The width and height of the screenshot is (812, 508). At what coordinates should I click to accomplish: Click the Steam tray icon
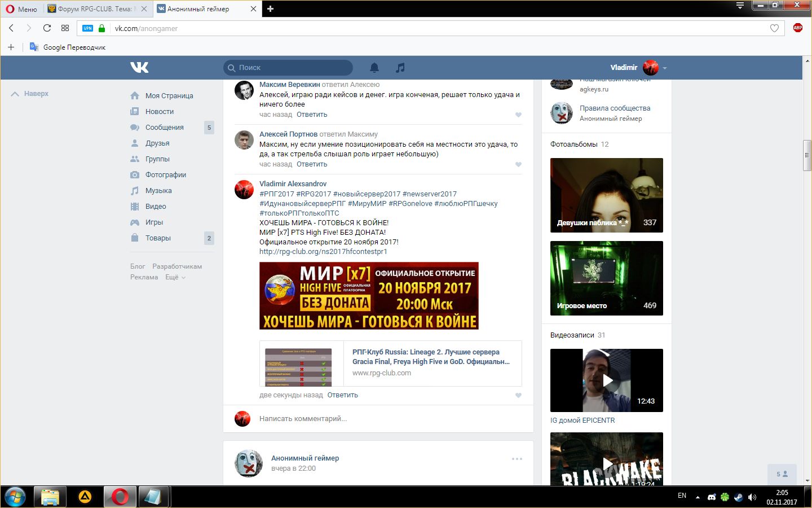coord(738,497)
